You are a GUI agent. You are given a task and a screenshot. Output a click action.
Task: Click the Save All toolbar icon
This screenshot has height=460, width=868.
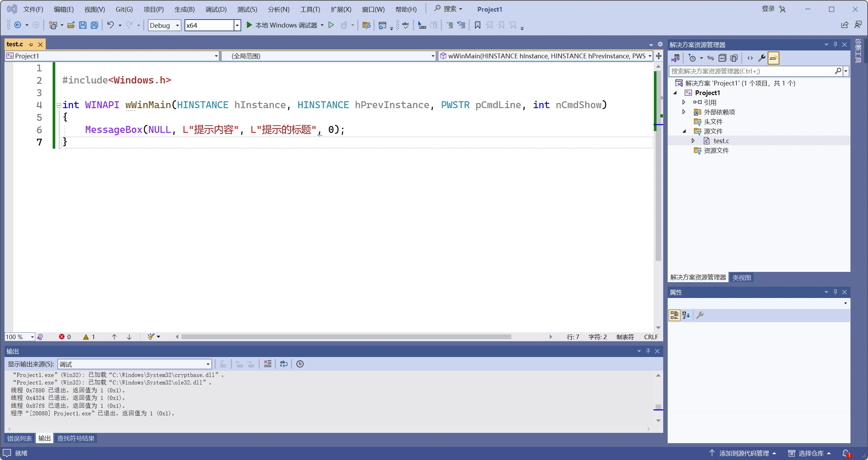click(x=94, y=25)
